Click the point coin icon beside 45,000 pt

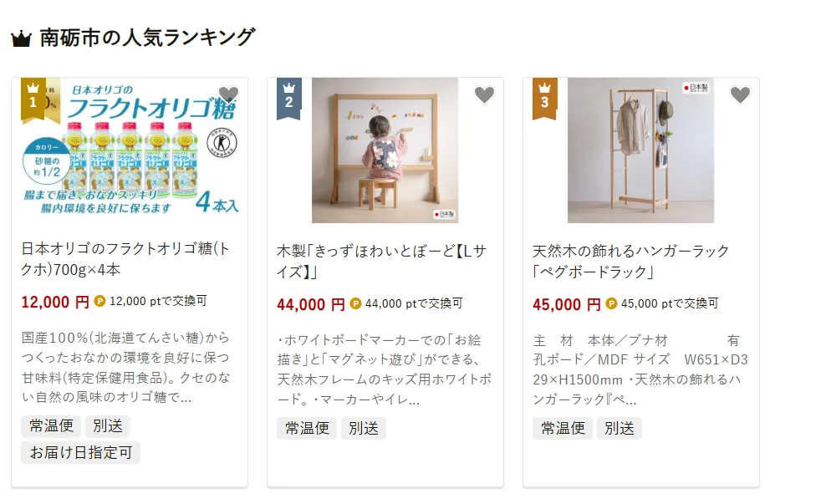point(611,303)
